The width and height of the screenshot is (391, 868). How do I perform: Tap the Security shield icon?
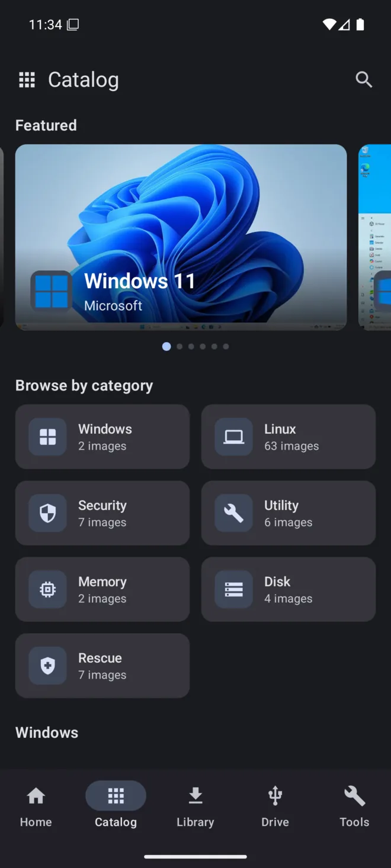[48, 513]
